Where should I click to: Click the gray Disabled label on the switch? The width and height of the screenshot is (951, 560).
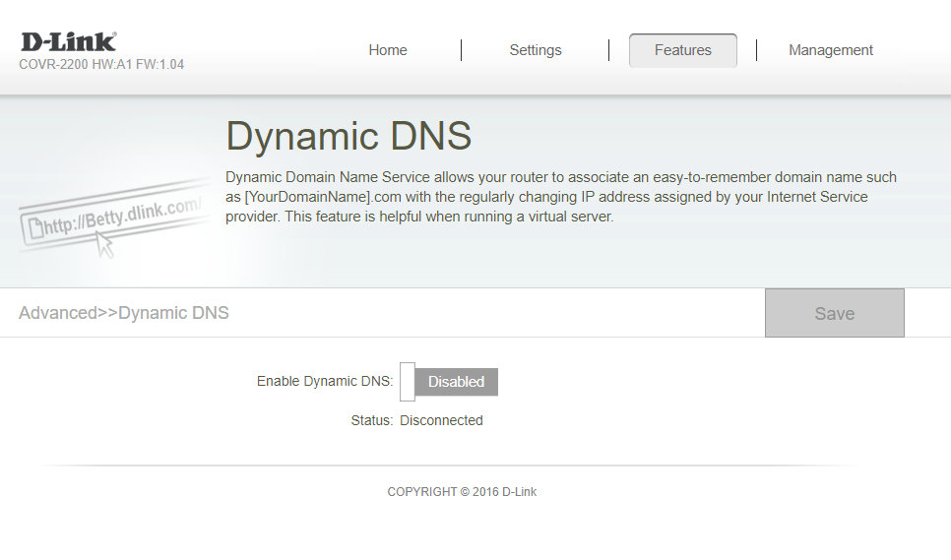pos(456,382)
